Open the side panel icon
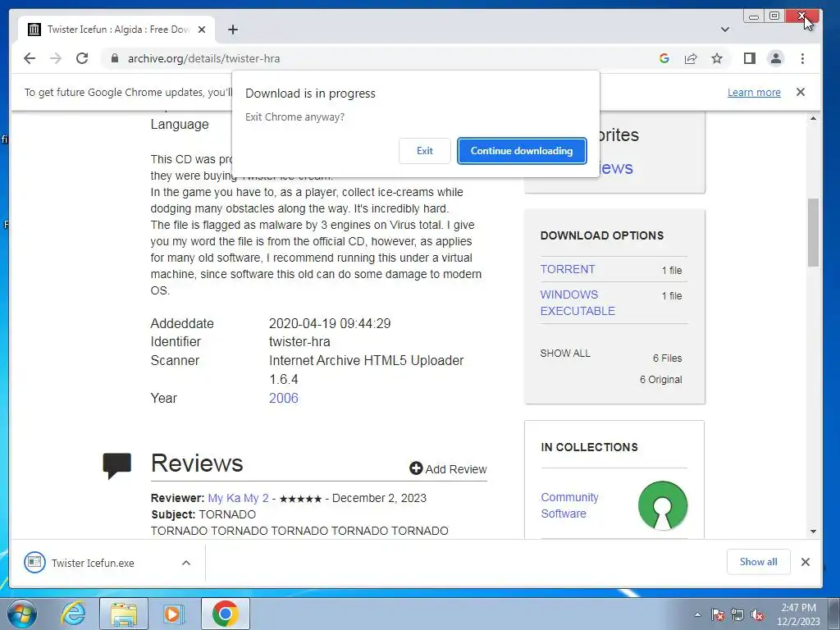Screen dimensions: 840x630 [750, 58]
